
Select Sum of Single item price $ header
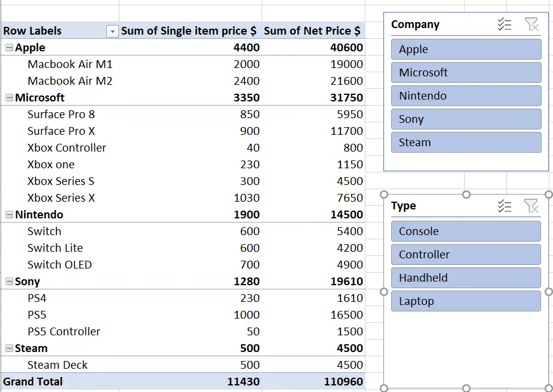(189, 31)
